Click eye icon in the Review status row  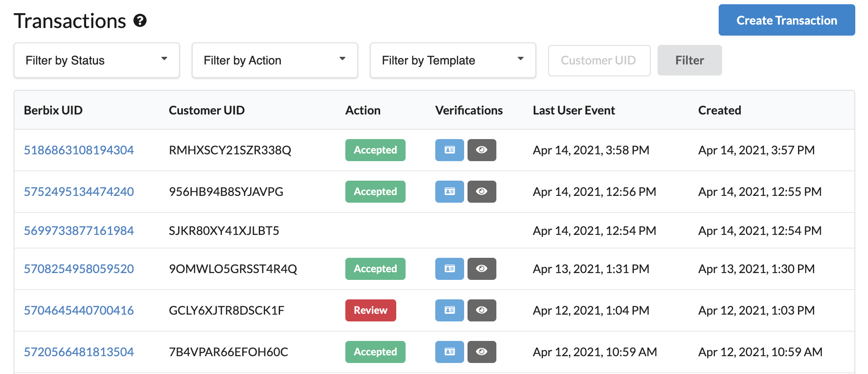pyautogui.click(x=482, y=310)
